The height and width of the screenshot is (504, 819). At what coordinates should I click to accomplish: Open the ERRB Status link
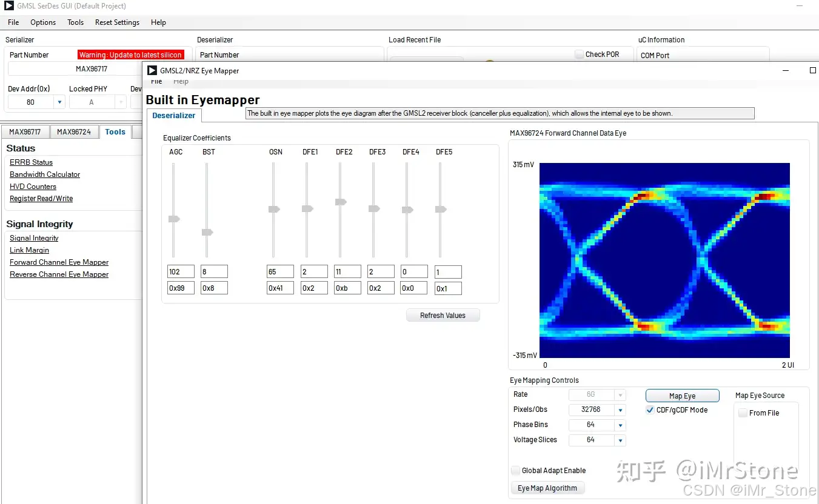pos(31,162)
